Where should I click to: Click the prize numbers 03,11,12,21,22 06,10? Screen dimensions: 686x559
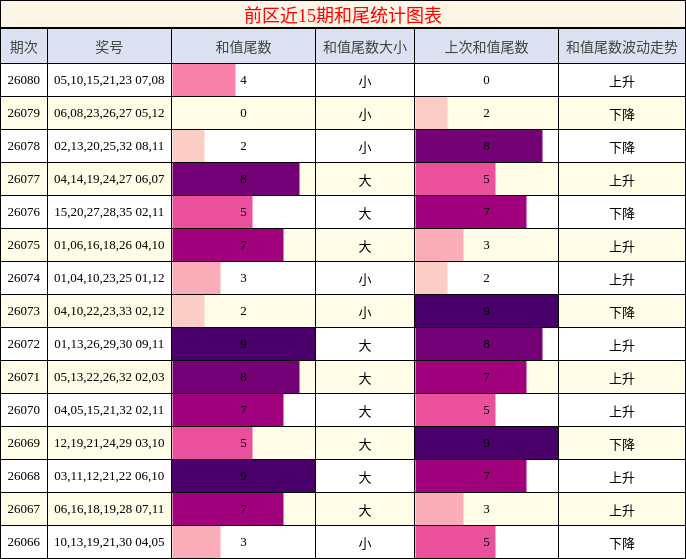109,476
